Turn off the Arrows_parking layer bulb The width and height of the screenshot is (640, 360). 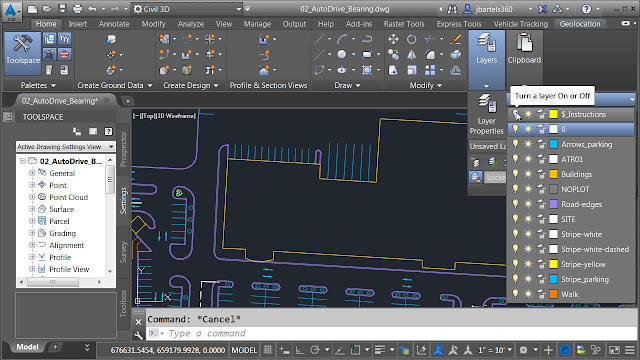tap(516, 144)
